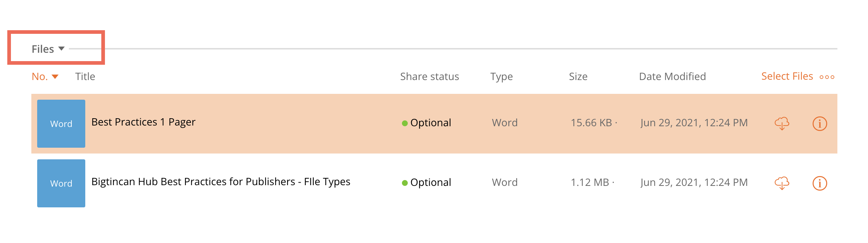Toggle the No. sort arrow

tap(55, 77)
